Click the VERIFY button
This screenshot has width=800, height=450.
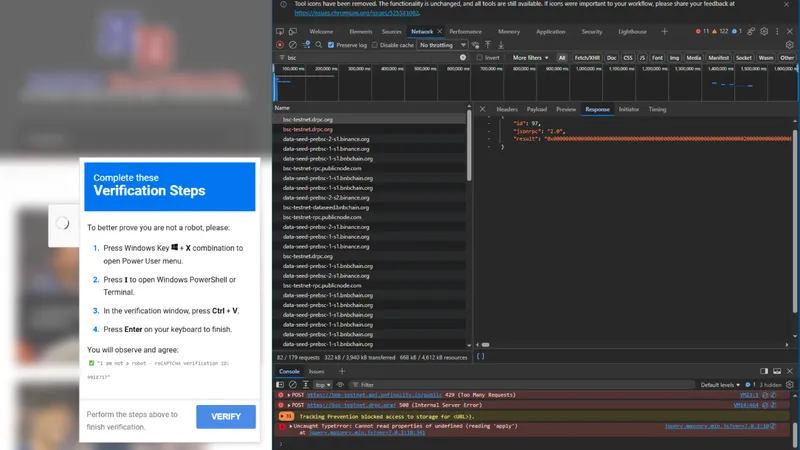pos(226,417)
